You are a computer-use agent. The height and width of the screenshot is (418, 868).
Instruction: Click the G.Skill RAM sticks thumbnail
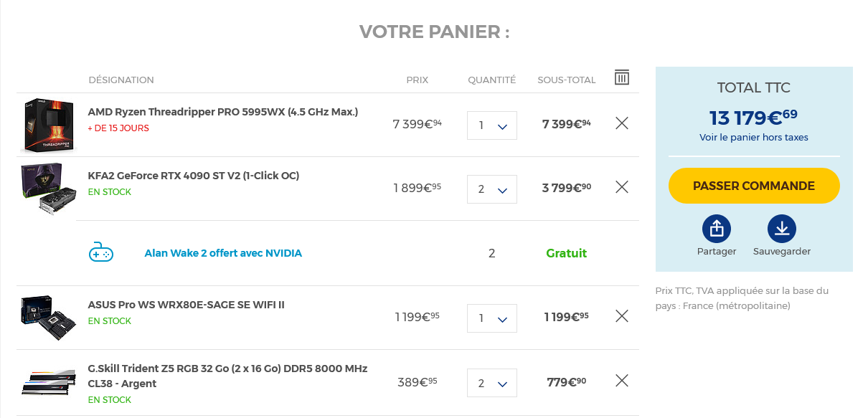pos(48,381)
